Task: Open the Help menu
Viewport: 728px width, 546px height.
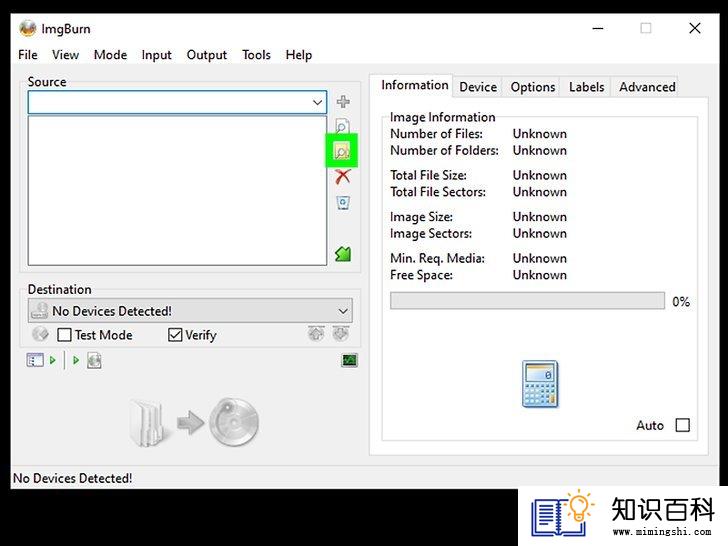Action: 299,55
